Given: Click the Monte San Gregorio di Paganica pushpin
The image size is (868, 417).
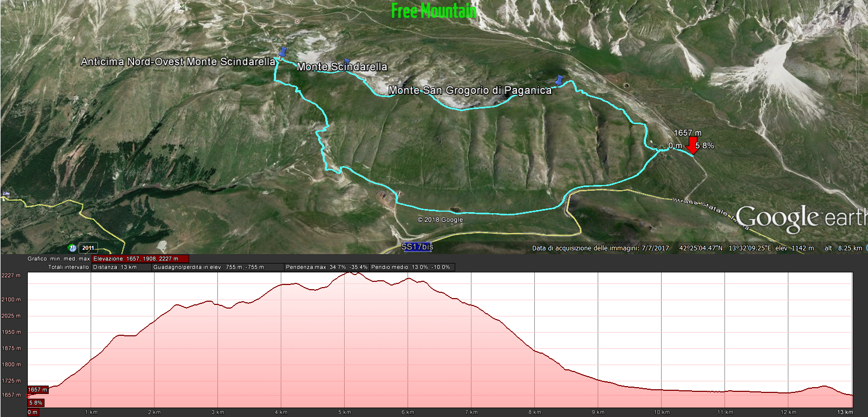Looking at the screenshot, I should pyautogui.click(x=559, y=80).
